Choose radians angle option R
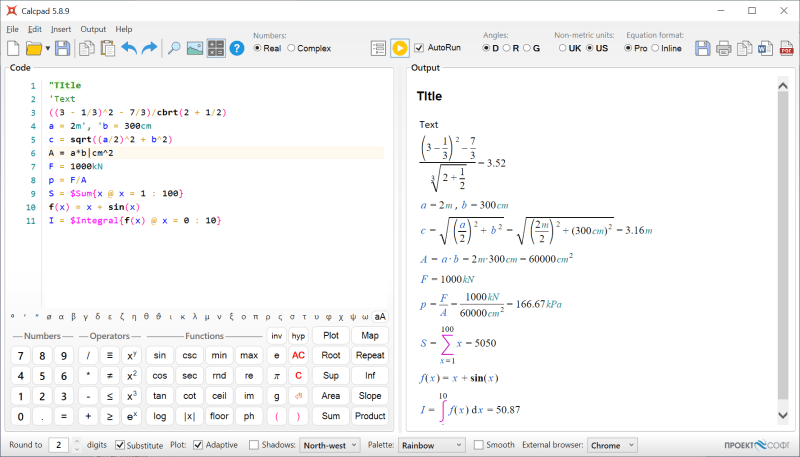Viewport: 800px width, 457px height. 506,48
